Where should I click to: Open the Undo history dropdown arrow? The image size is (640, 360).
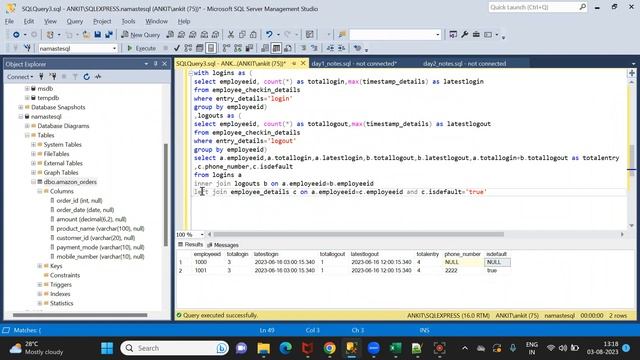point(278,35)
